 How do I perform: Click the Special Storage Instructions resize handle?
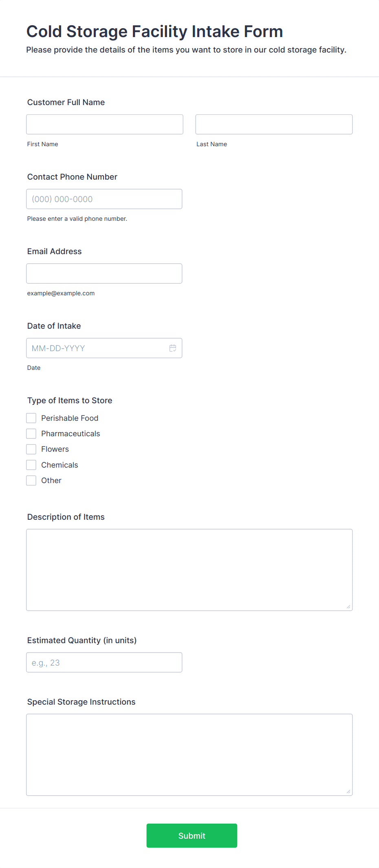pyautogui.click(x=348, y=791)
